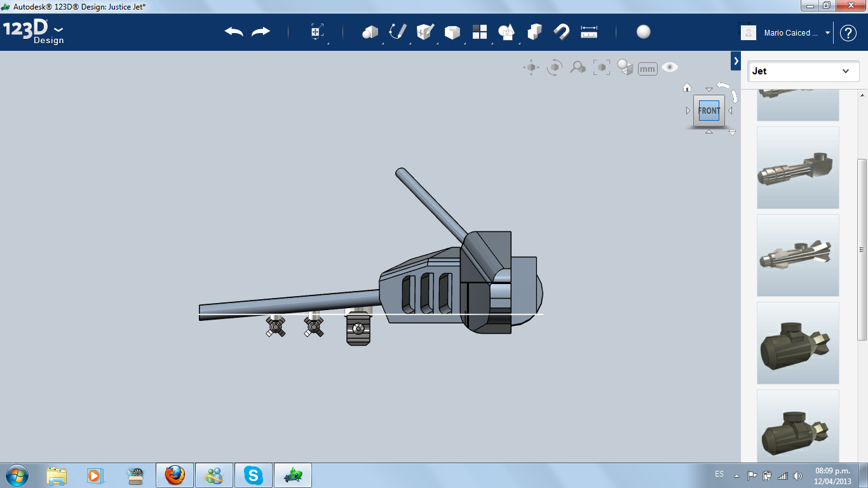Screen dimensions: 868x488
Task: Open the Pattern tool menu
Action: click(480, 32)
